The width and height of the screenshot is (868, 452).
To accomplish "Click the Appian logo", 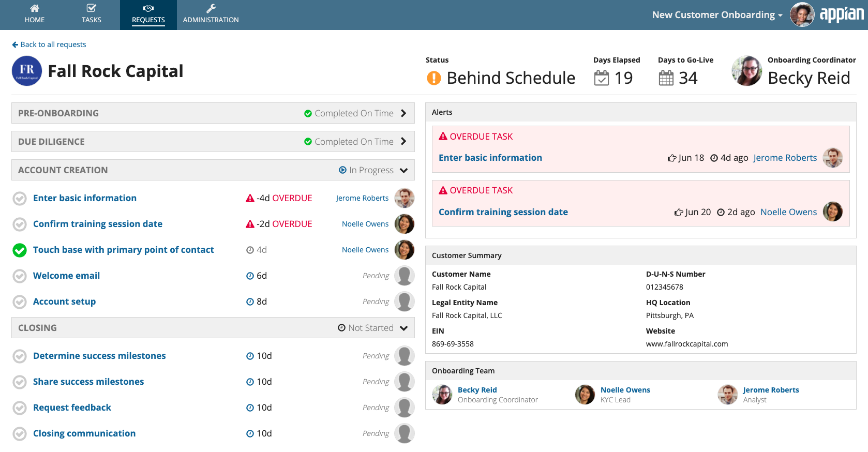I will (842, 14).
